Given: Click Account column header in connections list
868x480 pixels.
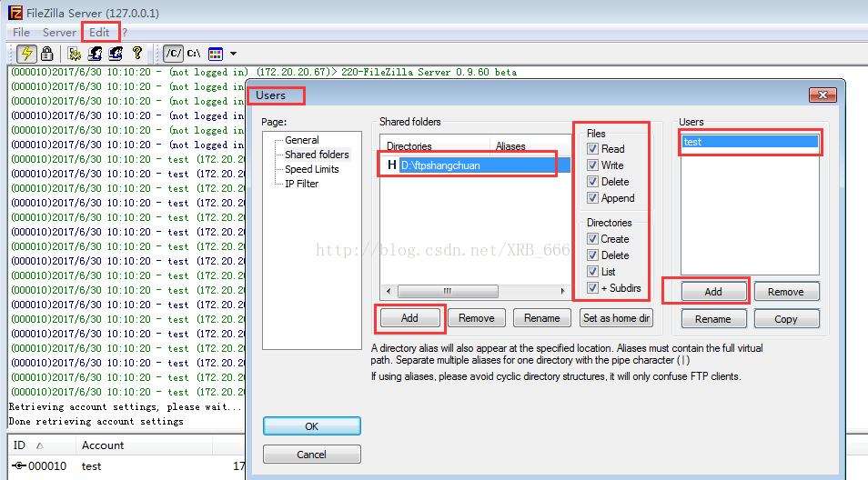Looking at the screenshot, I should [x=144, y=445].
